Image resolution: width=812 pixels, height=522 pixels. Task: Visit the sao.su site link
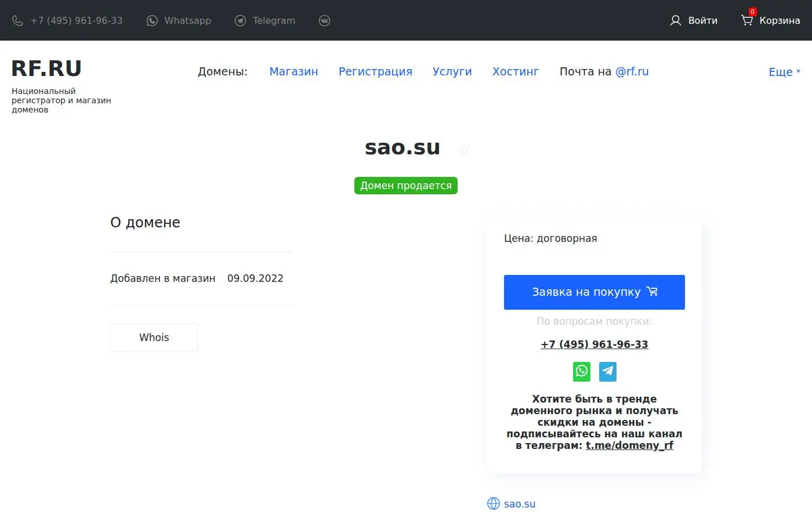[x=520, y=504]
